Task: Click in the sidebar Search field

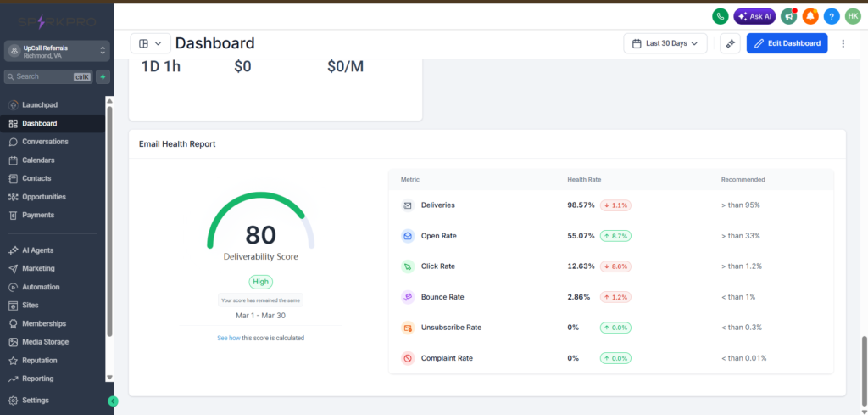Action: [42, 76]
